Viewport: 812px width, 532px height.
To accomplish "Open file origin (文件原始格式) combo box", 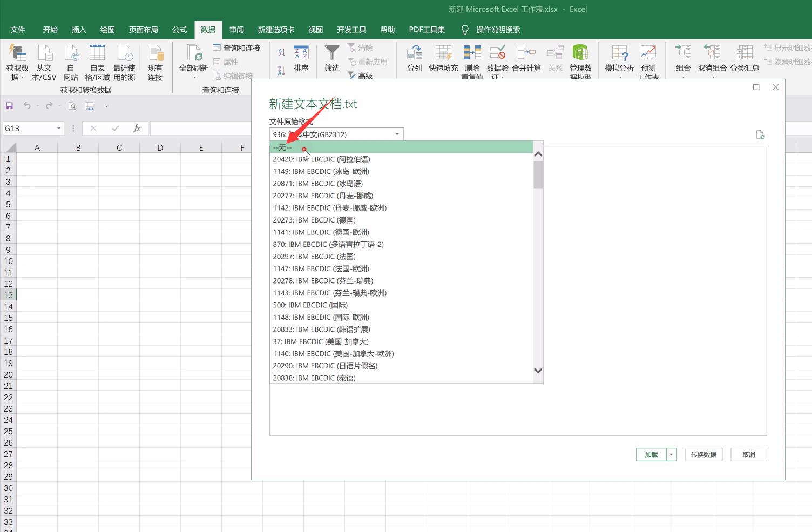I will [336, 134].
